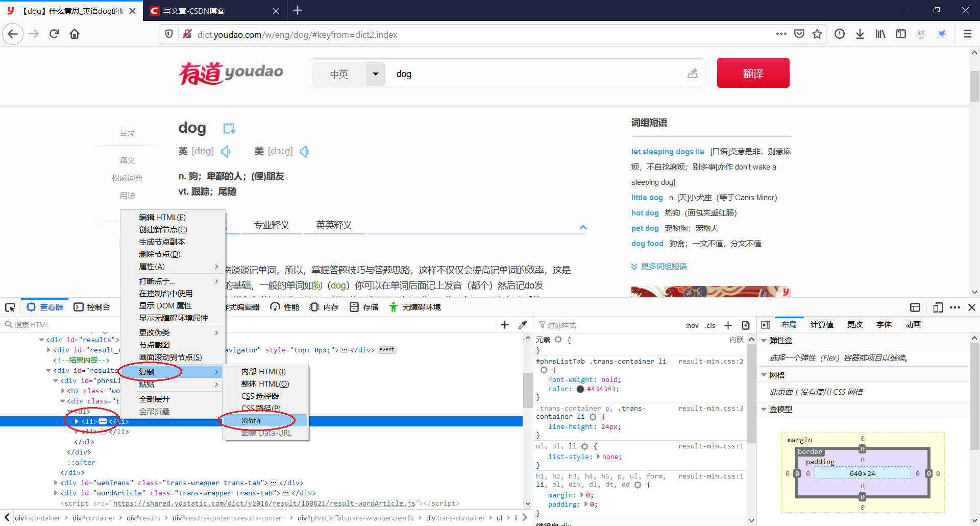Open the 中英 language dropdown arrow
The width and height of the screenshot is (980, 526).
[376, 74]
